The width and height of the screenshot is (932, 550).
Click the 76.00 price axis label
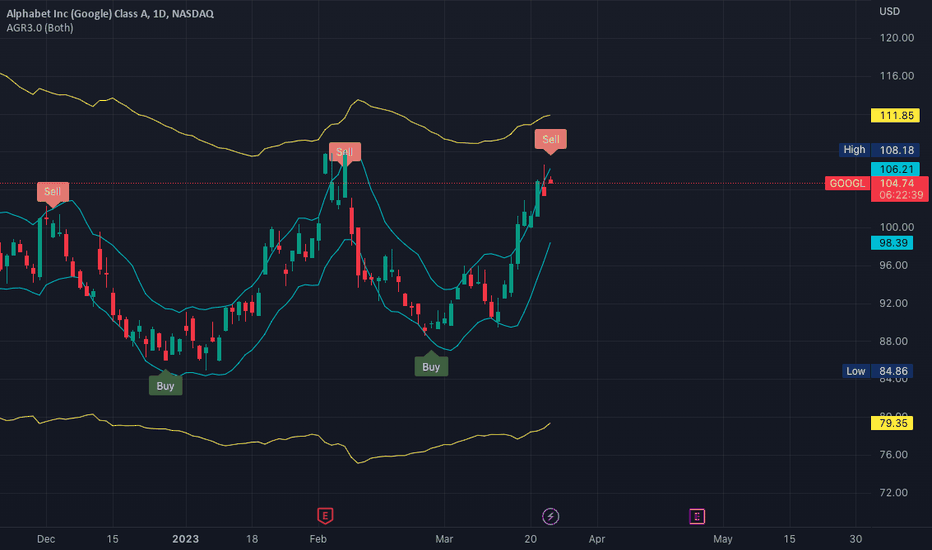893,455
